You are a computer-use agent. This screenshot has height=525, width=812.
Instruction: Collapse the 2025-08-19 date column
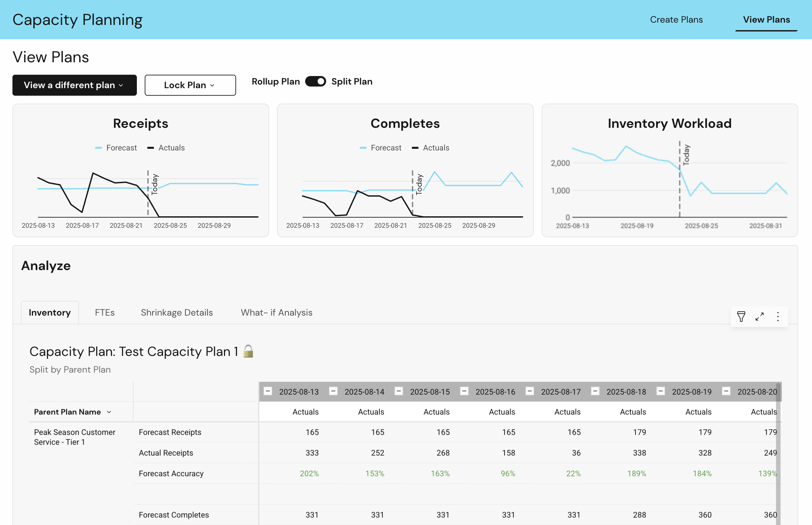click(x=660, y=391)
